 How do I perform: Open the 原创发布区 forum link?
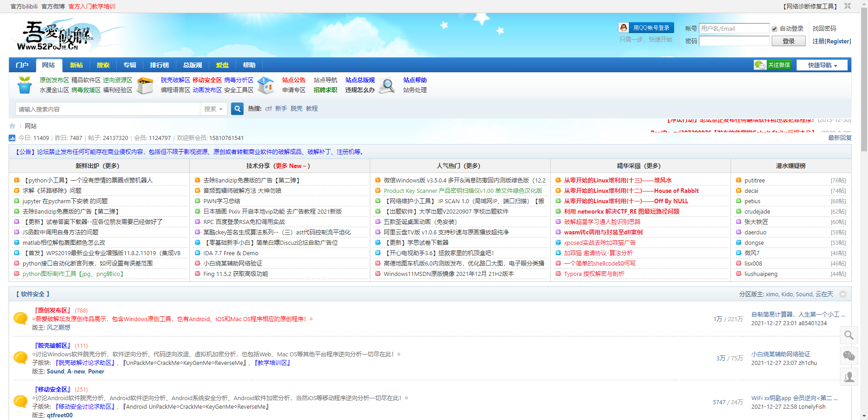pos(53,310)
